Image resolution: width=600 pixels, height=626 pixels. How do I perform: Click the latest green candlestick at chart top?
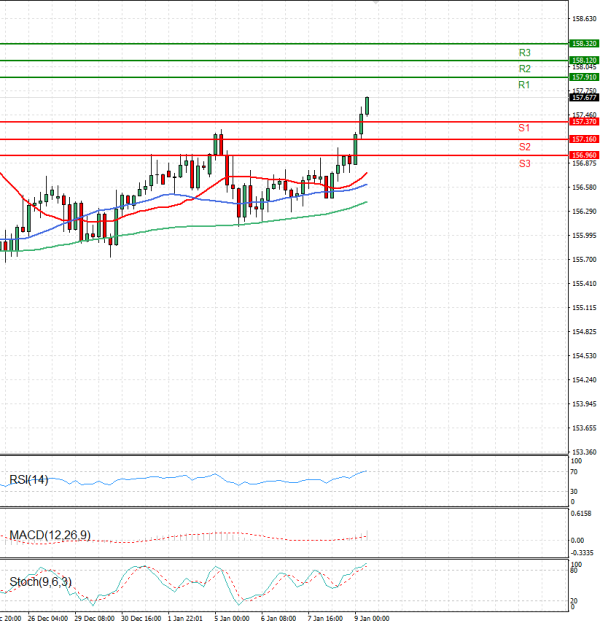click(367, 106)
